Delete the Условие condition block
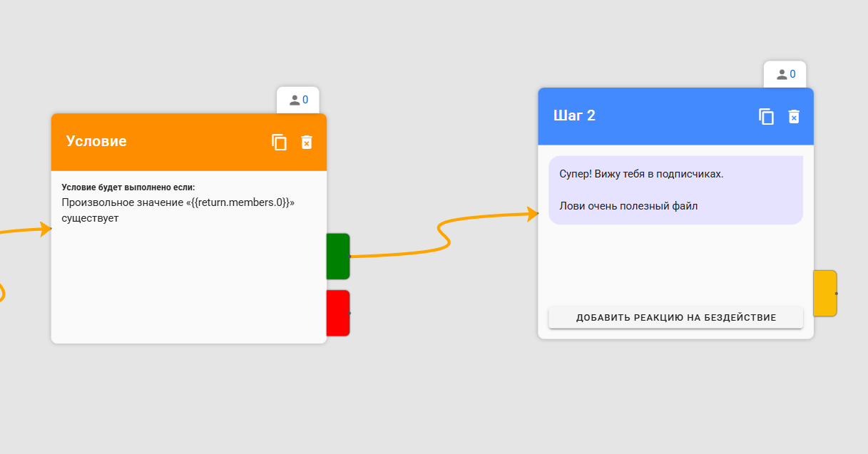Screen dimensions: 868x454 coord(307,142)
